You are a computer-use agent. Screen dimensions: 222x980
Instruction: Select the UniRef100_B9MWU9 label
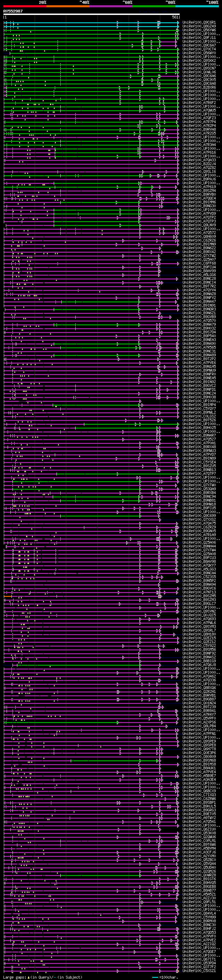[199, 370]
